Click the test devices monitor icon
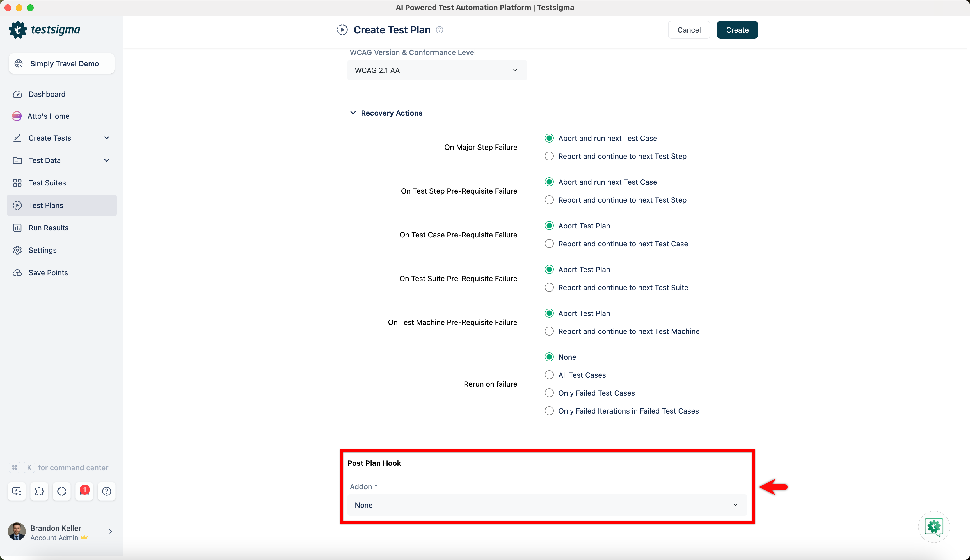 coord(17,491)
